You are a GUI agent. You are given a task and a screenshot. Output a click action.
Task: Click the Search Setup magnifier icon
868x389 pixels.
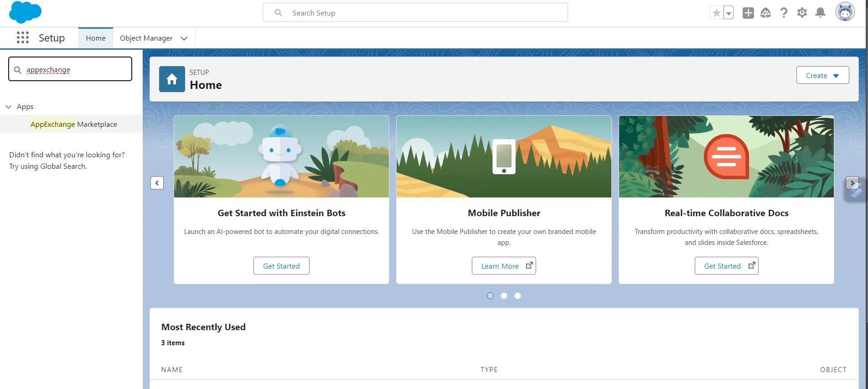279,13
